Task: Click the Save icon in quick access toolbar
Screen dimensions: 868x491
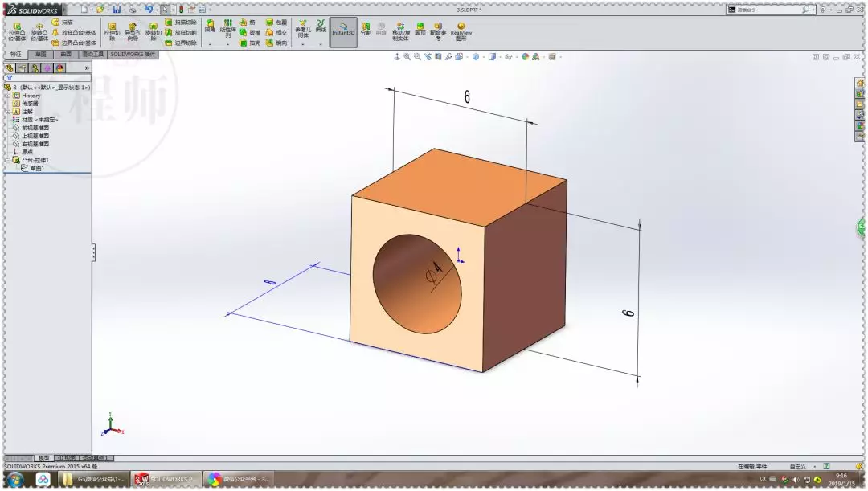Action: [x=117, y=10]
